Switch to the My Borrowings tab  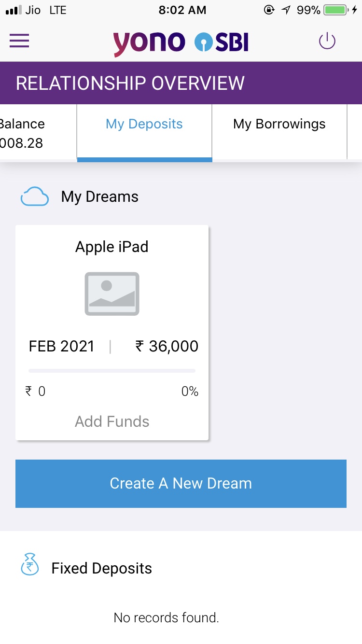click(279, 125)
